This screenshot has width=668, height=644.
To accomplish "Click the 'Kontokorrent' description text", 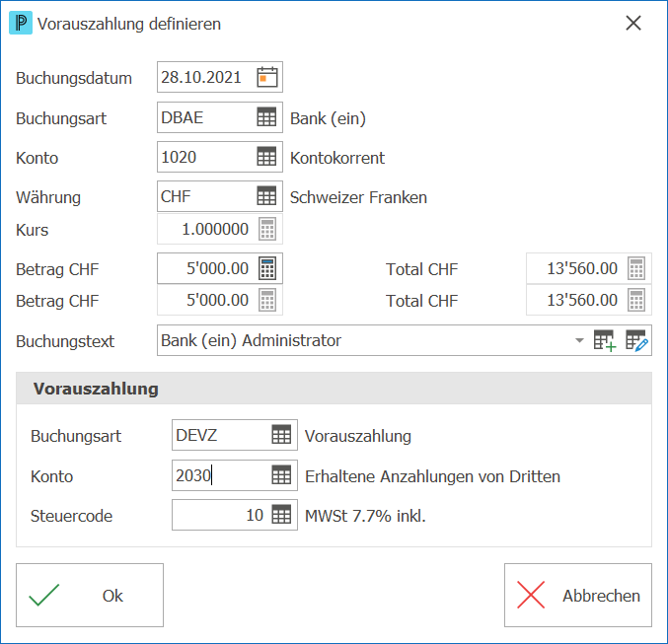I will pyautogui.click(x=337, y=158).
